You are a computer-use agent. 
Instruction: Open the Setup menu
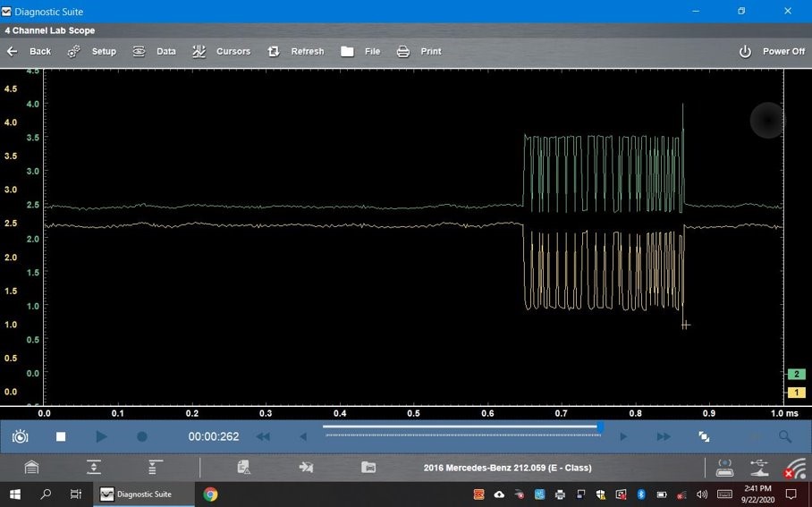(x=92, y=52)
